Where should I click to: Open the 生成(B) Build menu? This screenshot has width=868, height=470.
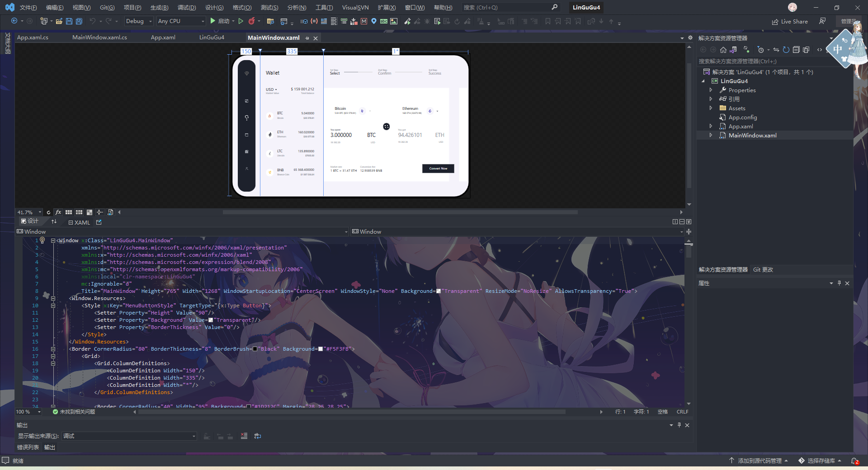tap(159, 8)
